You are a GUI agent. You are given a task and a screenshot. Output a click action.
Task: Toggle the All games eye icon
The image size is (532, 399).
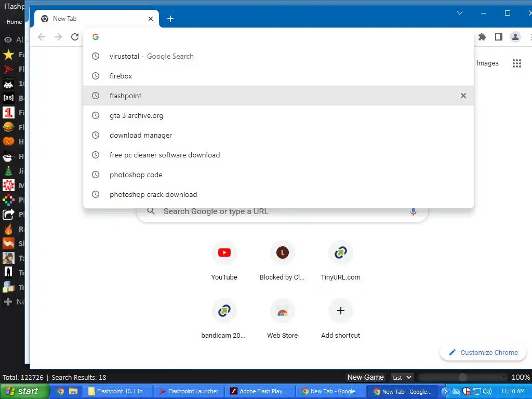point(8,40)
